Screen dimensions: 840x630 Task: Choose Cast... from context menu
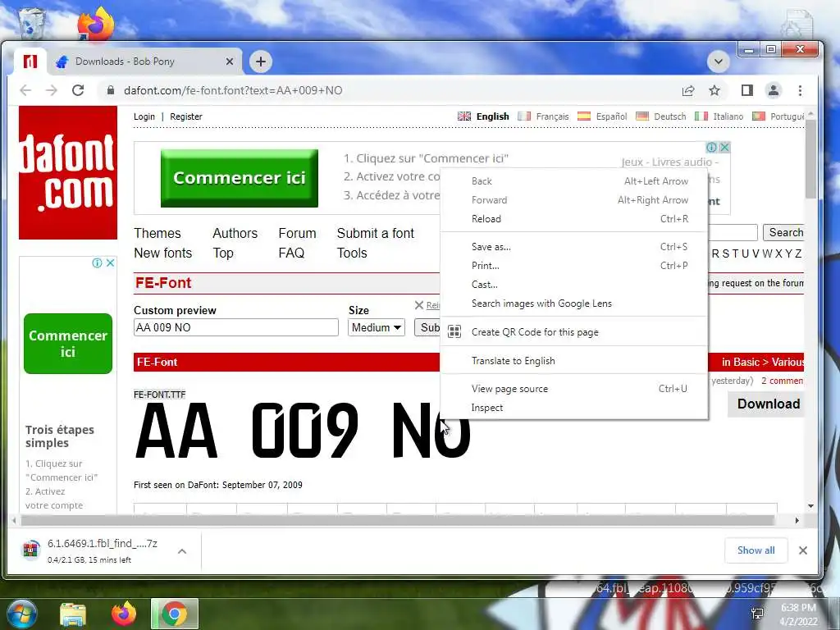(x=573, y=285)
